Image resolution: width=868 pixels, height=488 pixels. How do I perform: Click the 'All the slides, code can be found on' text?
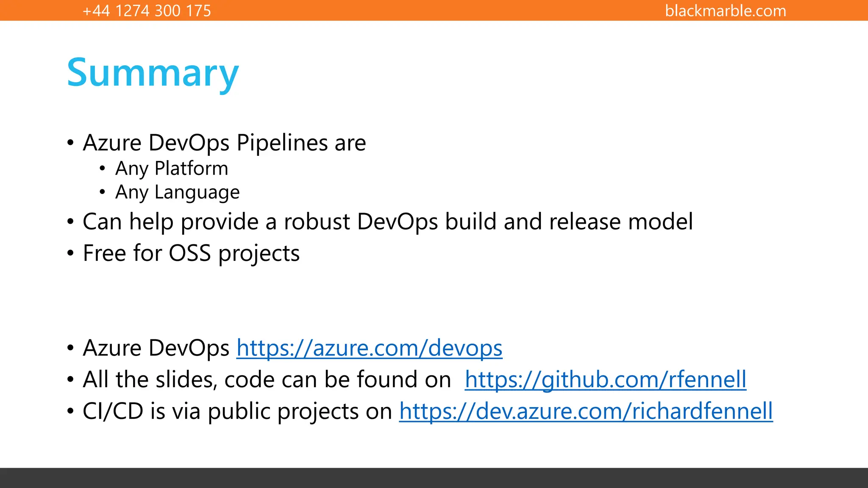[267, 380]
